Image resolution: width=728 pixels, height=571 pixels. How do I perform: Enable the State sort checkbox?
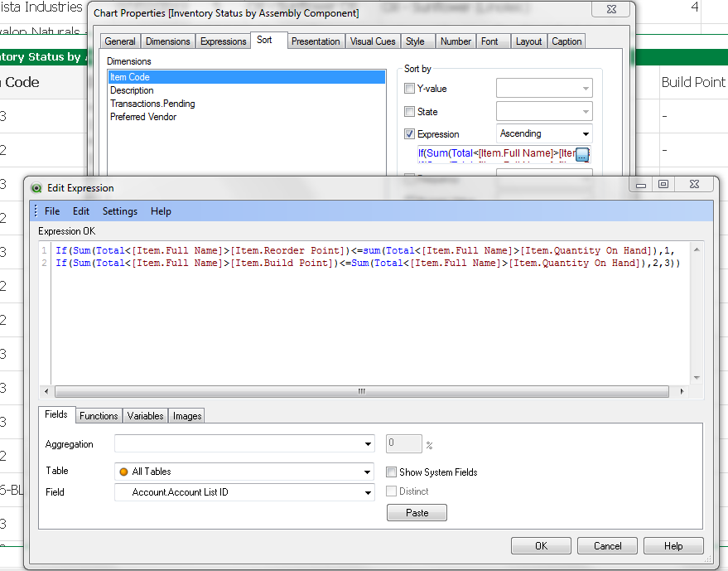pyautogui.click(x=409, y=112)
